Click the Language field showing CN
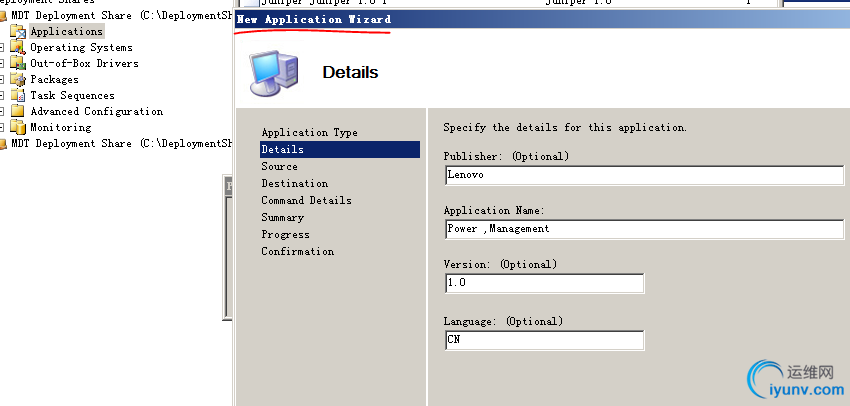 coord(545,340)
